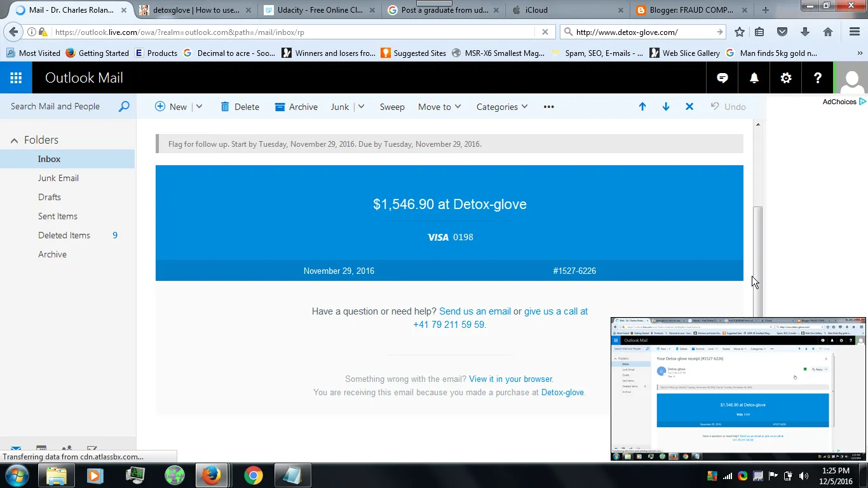Go to next message with down arrow

pyautogui.click(x=666, y=107)
